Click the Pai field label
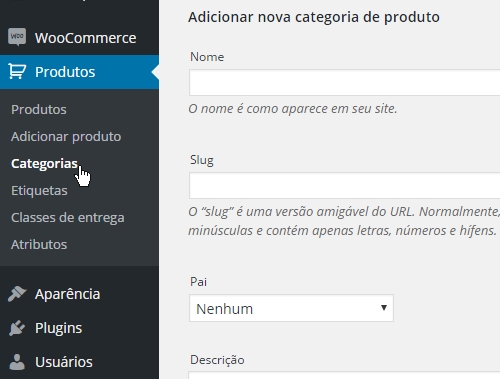Screen dimensions: 500x379 click(x=198, y=282)
